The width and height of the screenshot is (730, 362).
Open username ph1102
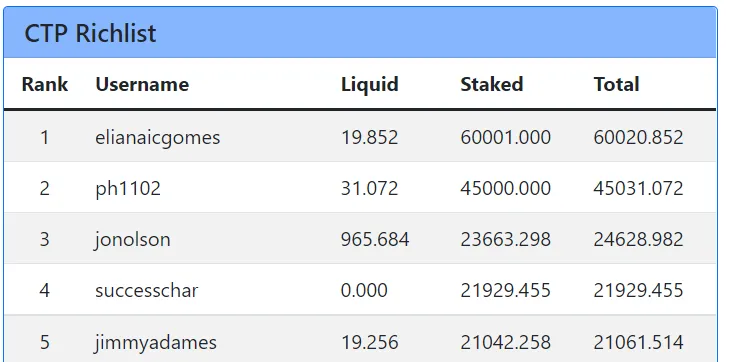coord(128,189)
